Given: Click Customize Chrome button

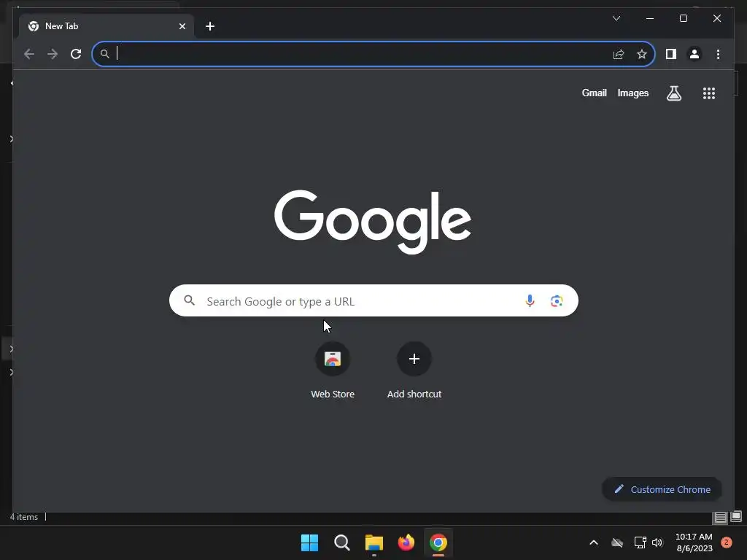Looking at the screenshot, I should tap(662, 489).
